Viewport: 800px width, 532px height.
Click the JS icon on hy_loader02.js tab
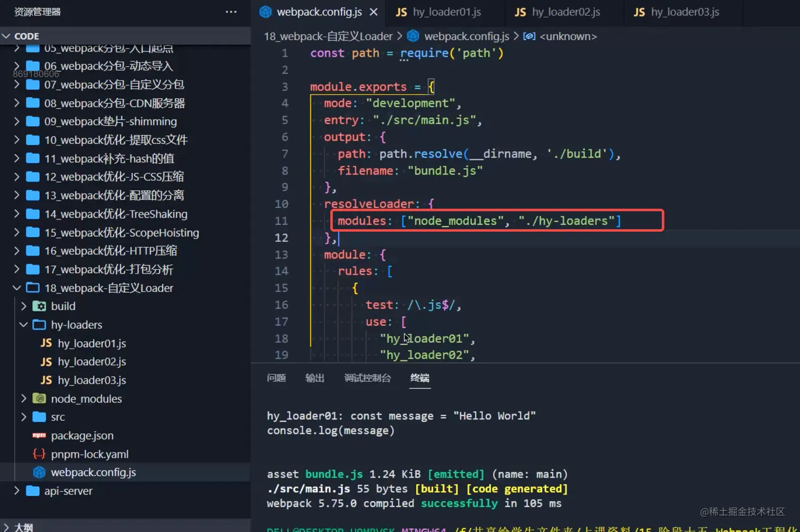click(521, 12)
